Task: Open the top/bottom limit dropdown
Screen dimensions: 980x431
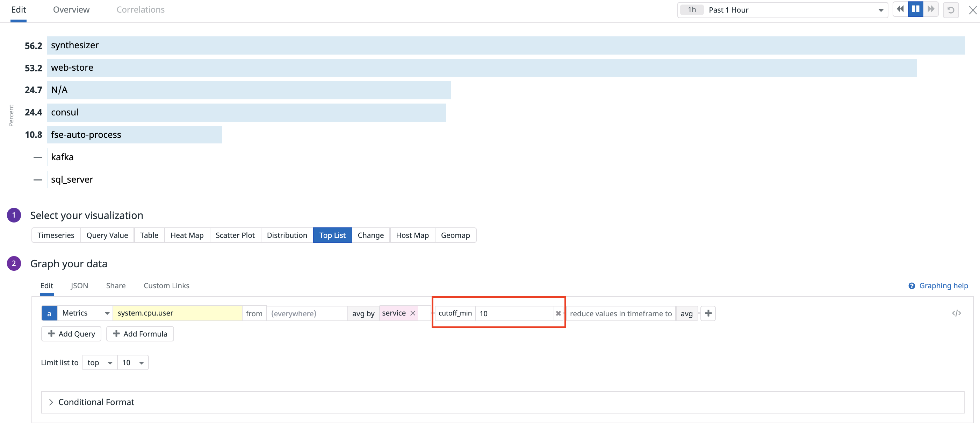Action: pyautogui.click(x=100, y=362)
